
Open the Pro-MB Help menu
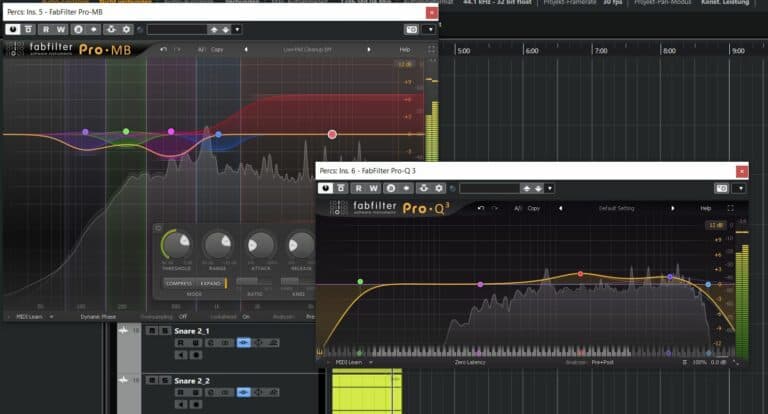405,49
